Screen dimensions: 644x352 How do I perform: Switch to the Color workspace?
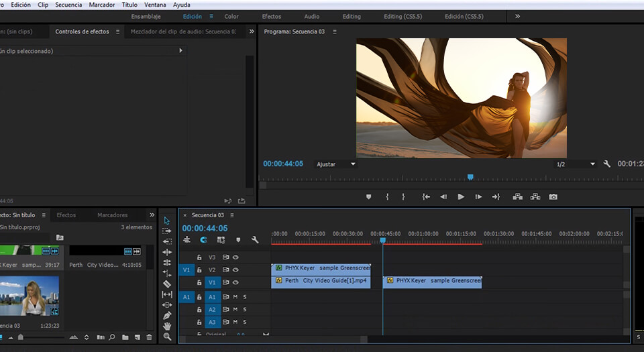click(x=231, y=16)
